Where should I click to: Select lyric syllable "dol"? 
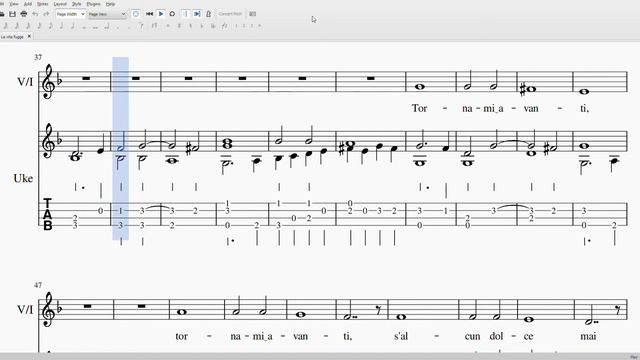click(x=496, y=336)
